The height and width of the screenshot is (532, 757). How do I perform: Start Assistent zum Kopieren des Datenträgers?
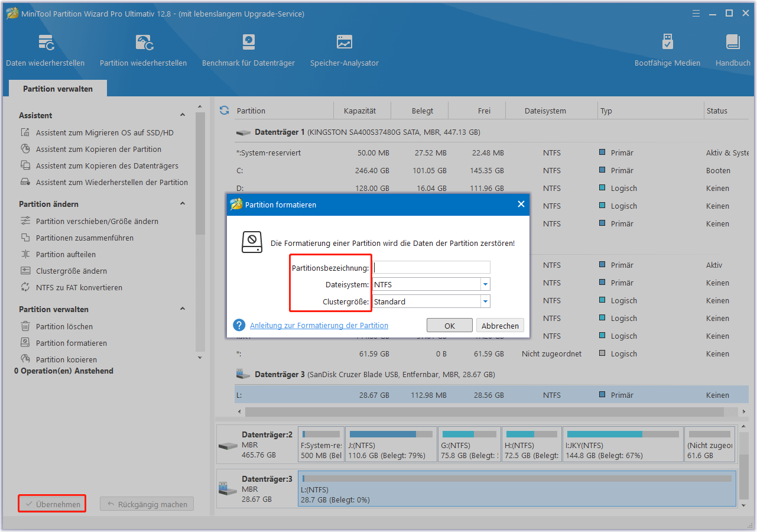click(107, 166)
